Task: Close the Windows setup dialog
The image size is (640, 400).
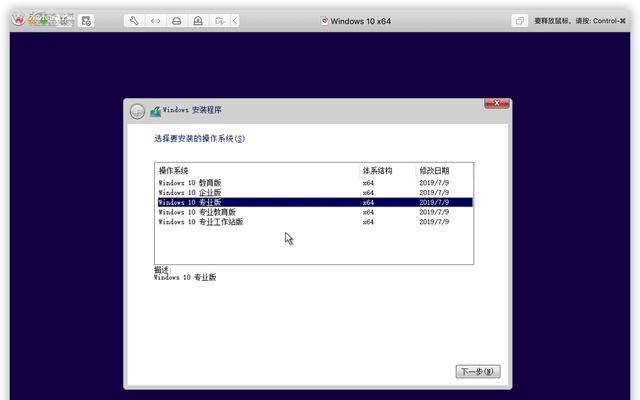Action: tap(497, 103)
